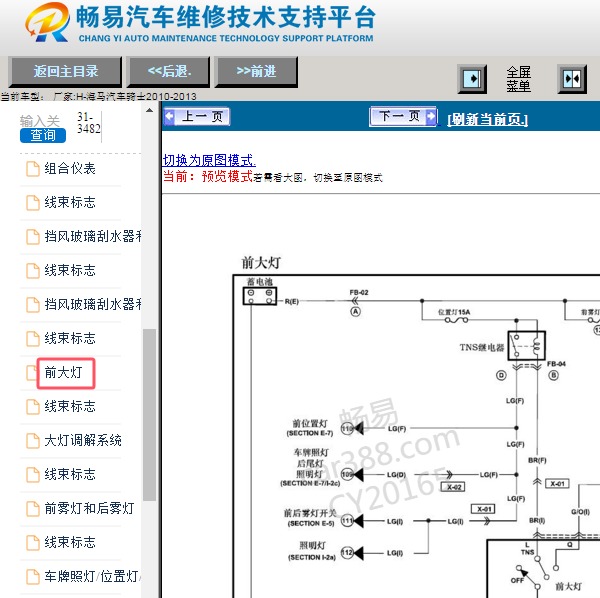Click the 蓄电池 battery symbol in diagram
The height and width of the screenshot is (598, 600).
[x=260, y=297]
